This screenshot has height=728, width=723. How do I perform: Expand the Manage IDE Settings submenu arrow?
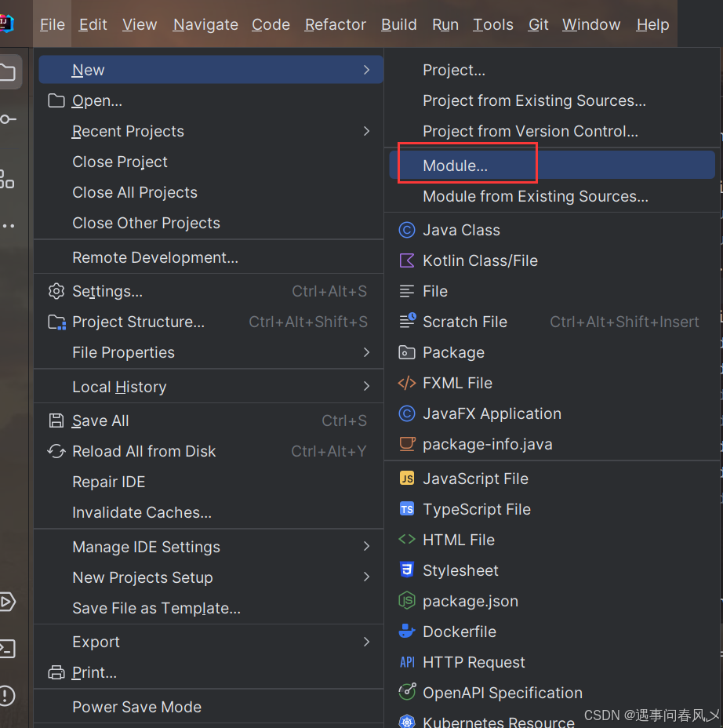[367, 546]
